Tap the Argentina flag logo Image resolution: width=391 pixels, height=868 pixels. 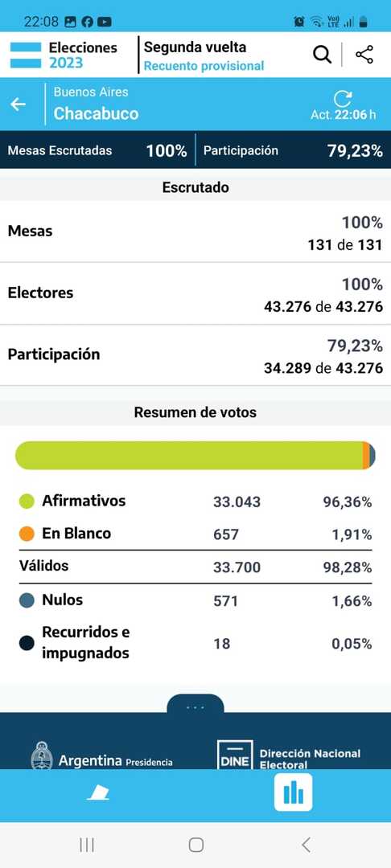tap(26, 55)
